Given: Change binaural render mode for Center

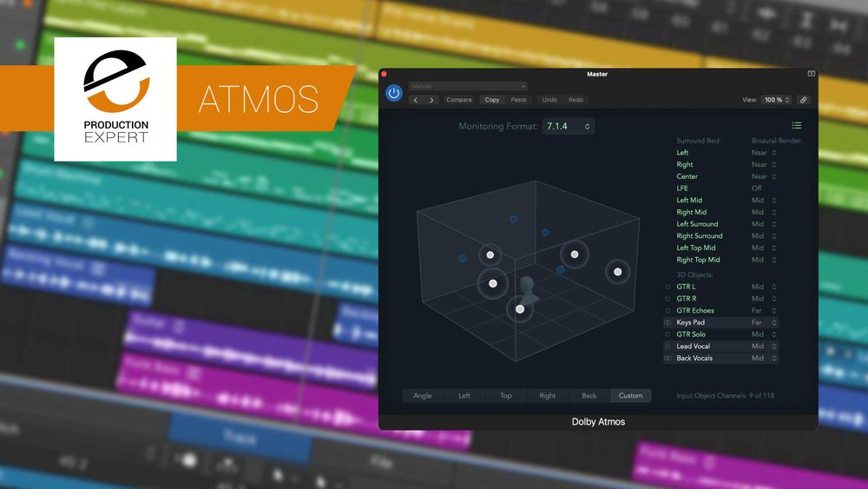Looking at the screenshot, I should (764, 176).
